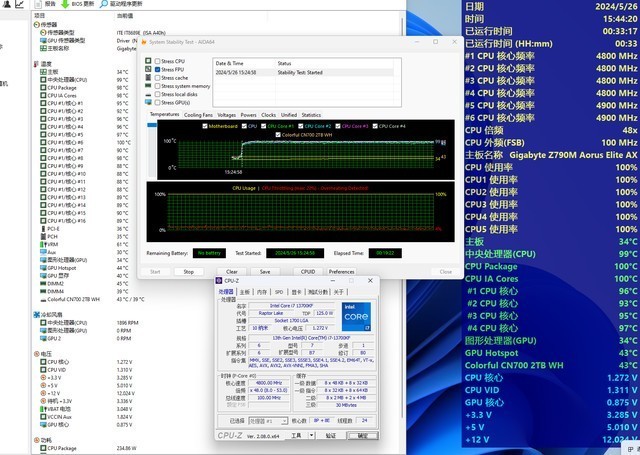Click the BIOS update green arrow icon
This screenshot has width=640, height=455.
[x=64, y=4]
